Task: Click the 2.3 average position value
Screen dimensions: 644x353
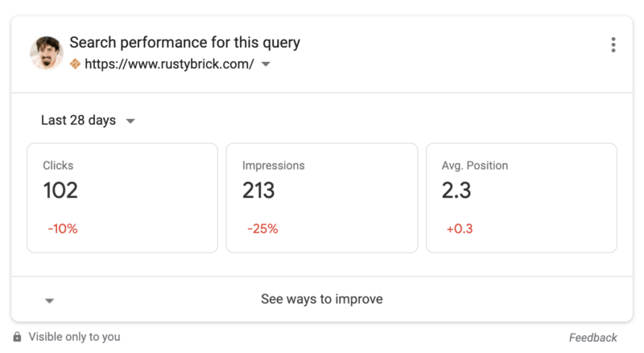Action: pos(456,191)
